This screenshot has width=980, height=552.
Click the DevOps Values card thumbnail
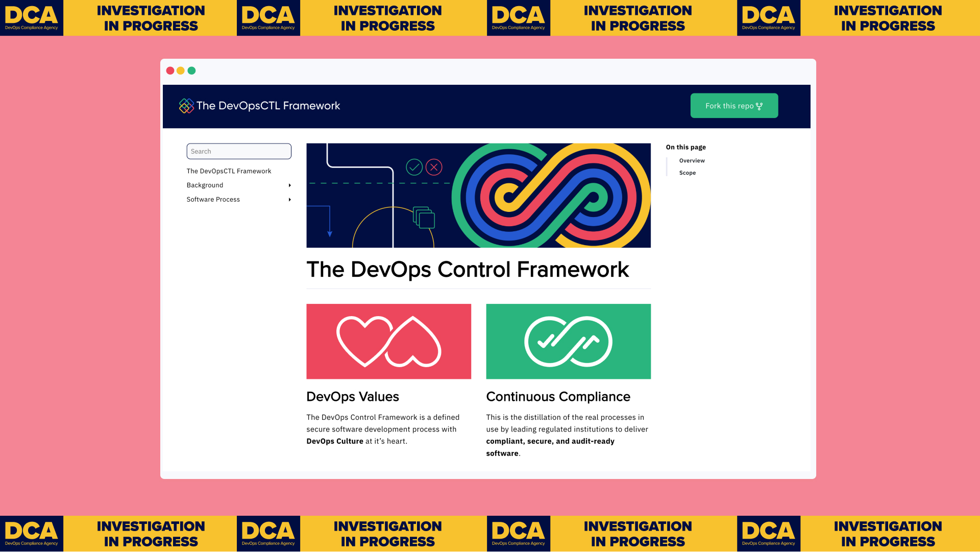[389, 341]
